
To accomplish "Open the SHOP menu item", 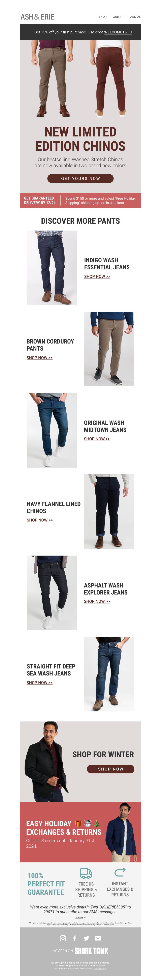I will (x=102, y=17).
